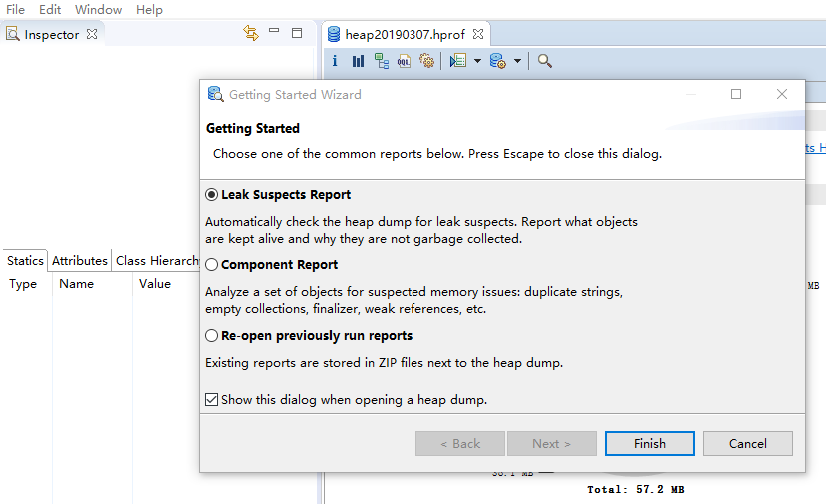This screenshot has width=826, height=504.
Task: Click the Run Expert System Test icon
Action: [x=457, y=61]
